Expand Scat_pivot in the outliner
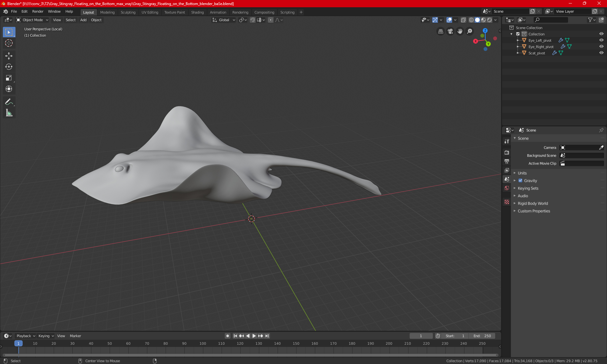This screenshot has width=607, height=364. [x=518, y=53]
